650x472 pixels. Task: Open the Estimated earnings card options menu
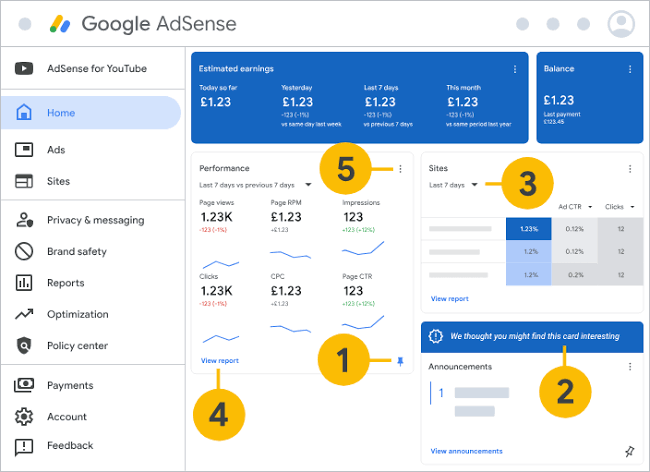[x=515, y=69]
